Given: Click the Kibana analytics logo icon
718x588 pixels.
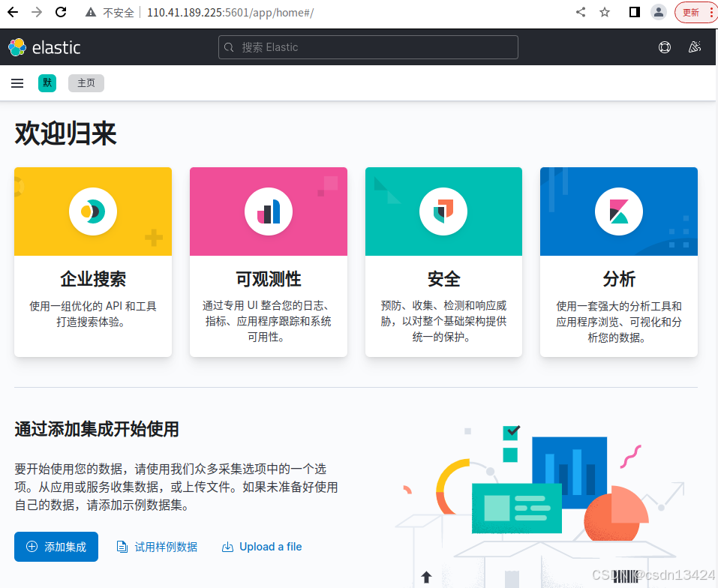Looking at the screenshot, I should pyautogui.click(x=619, y=211).
